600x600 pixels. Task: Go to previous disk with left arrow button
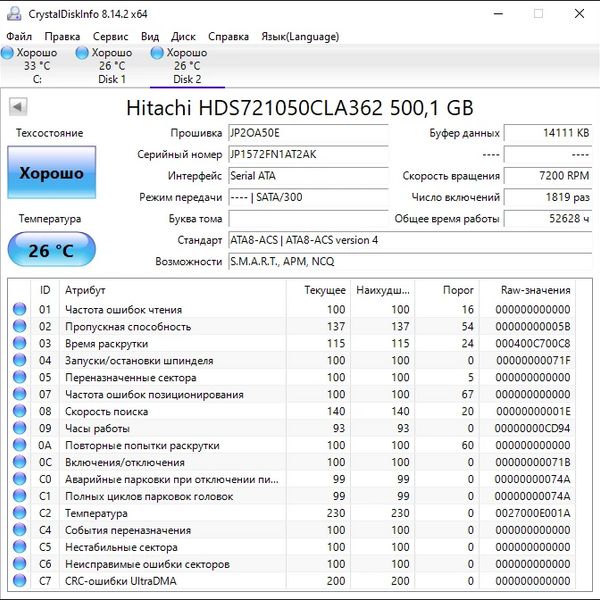coord(18,107)
